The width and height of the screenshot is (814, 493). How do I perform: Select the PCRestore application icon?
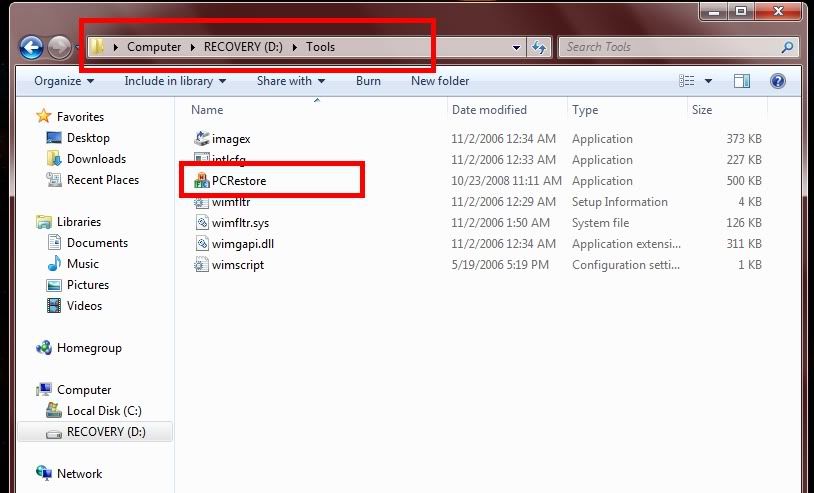pyautogui.click(x=201, y=181)
